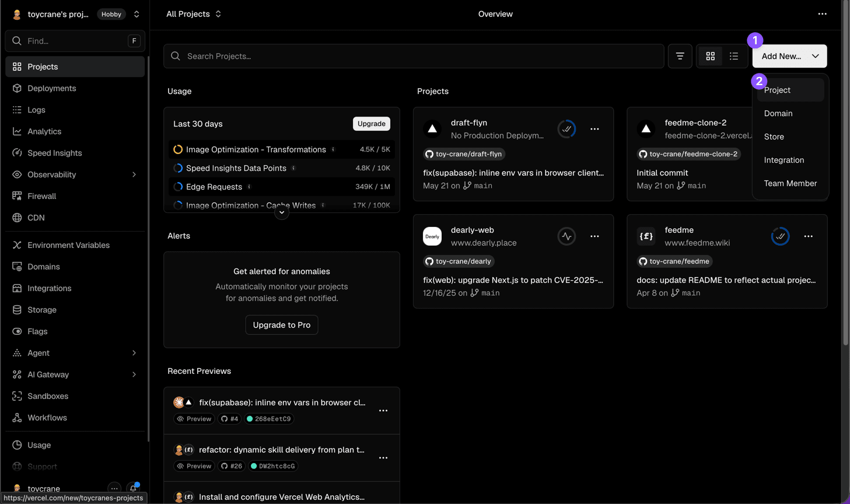Image resolution: width=850 pixels, height=504 pixels.
Task: Switch projects to grid view
Action: [711, 56]
